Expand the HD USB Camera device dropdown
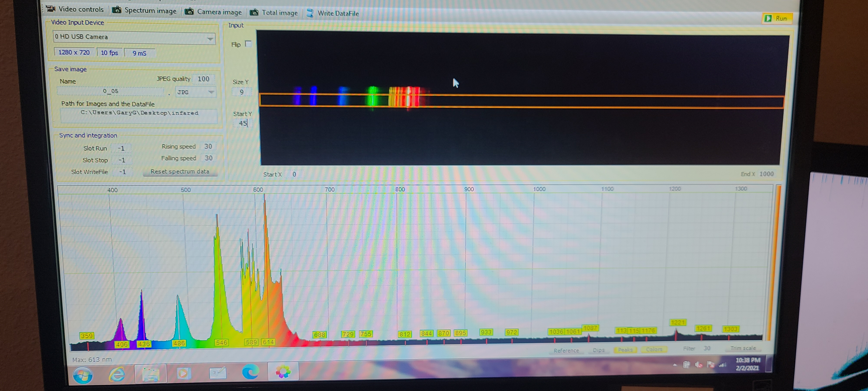The width and height of the screenshot is (868, 391). [210, 38]
